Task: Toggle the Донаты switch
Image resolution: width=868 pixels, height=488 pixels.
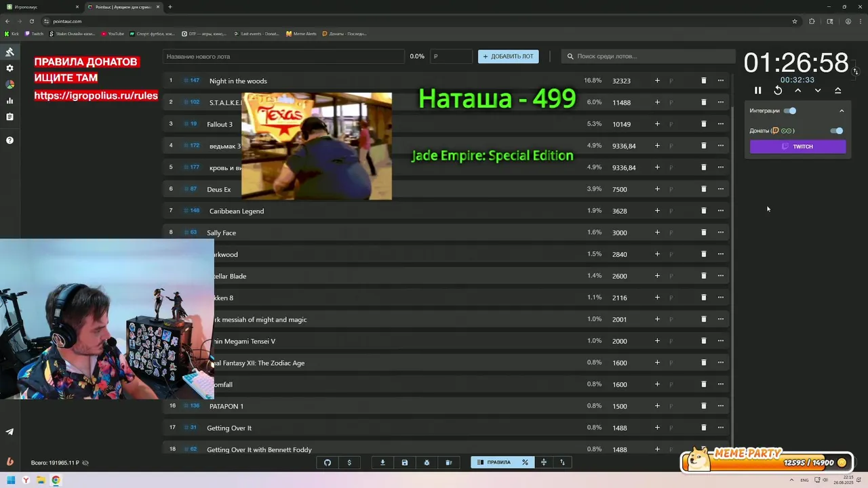Action: (837, 131)
